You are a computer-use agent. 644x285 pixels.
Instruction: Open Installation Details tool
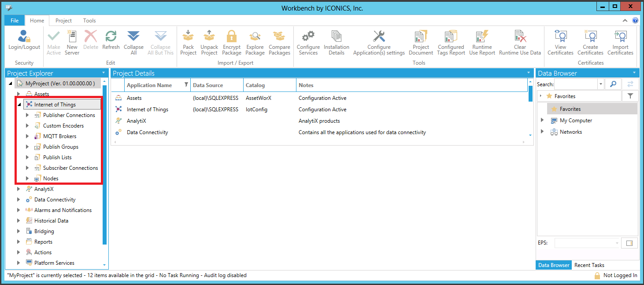[337, 43]
